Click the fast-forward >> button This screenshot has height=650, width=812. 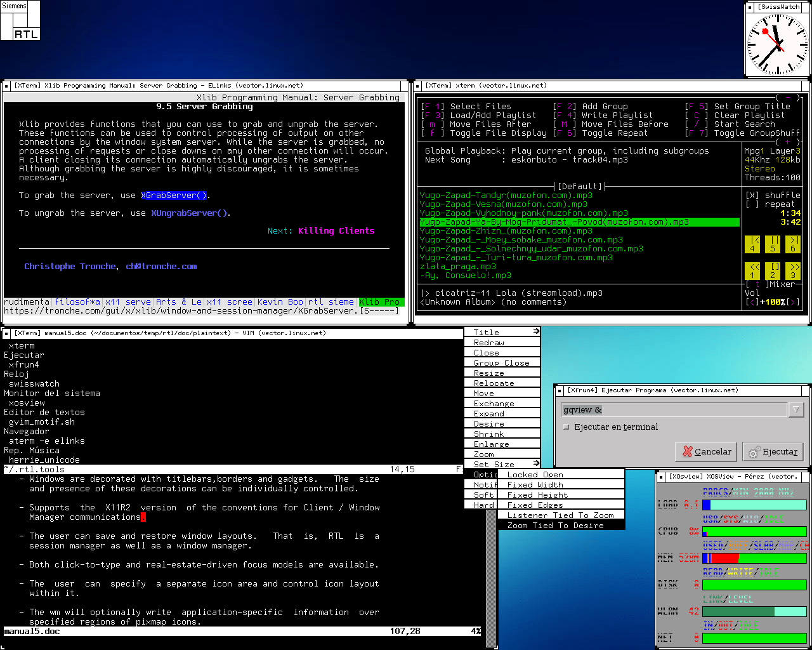(793, 270)
